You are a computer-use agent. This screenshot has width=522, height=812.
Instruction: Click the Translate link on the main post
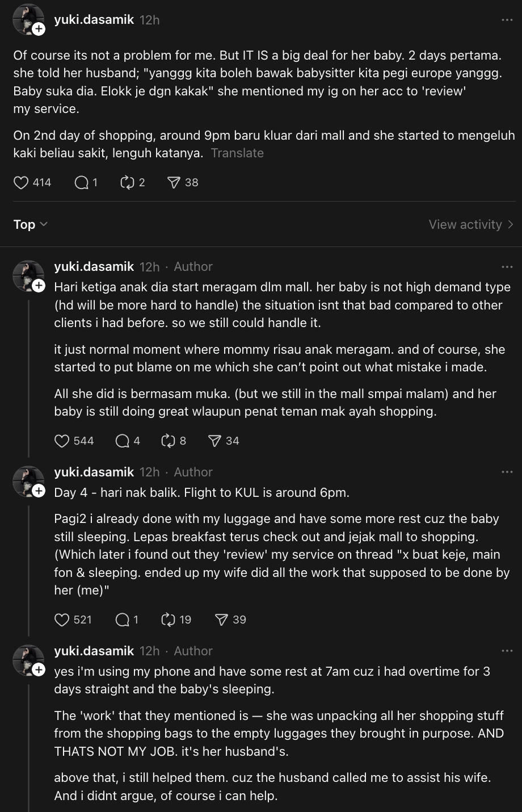click(x=237, y=153)
